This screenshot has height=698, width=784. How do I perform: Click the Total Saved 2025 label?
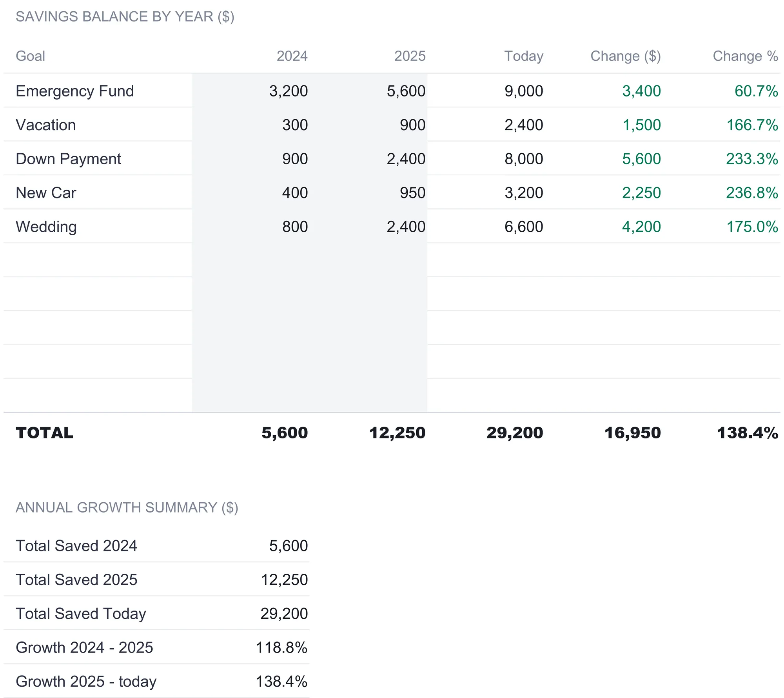76,580
